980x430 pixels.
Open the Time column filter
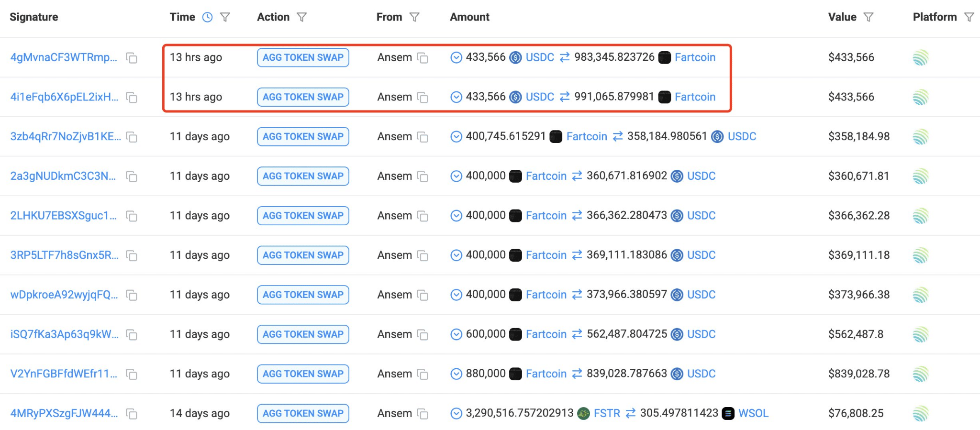225,17
